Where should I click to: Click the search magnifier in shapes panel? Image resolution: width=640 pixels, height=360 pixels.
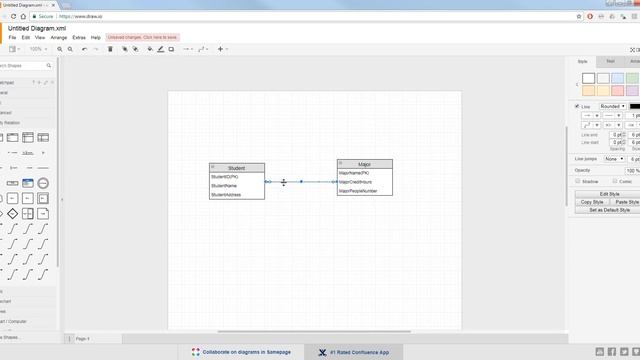pos(49,65)
